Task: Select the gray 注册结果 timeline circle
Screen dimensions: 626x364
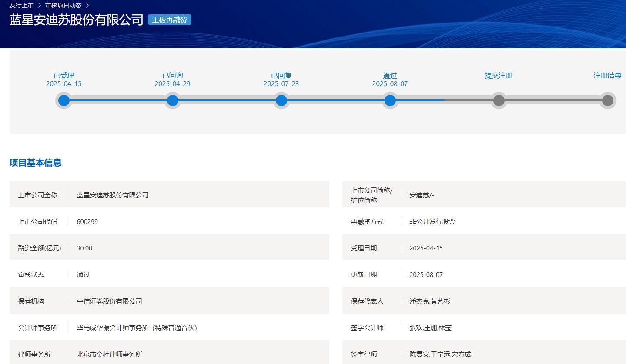Action: tap(607, 100)
